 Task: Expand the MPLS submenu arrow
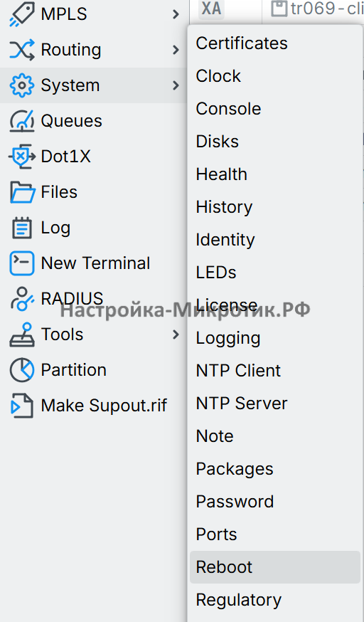(176, 15)
